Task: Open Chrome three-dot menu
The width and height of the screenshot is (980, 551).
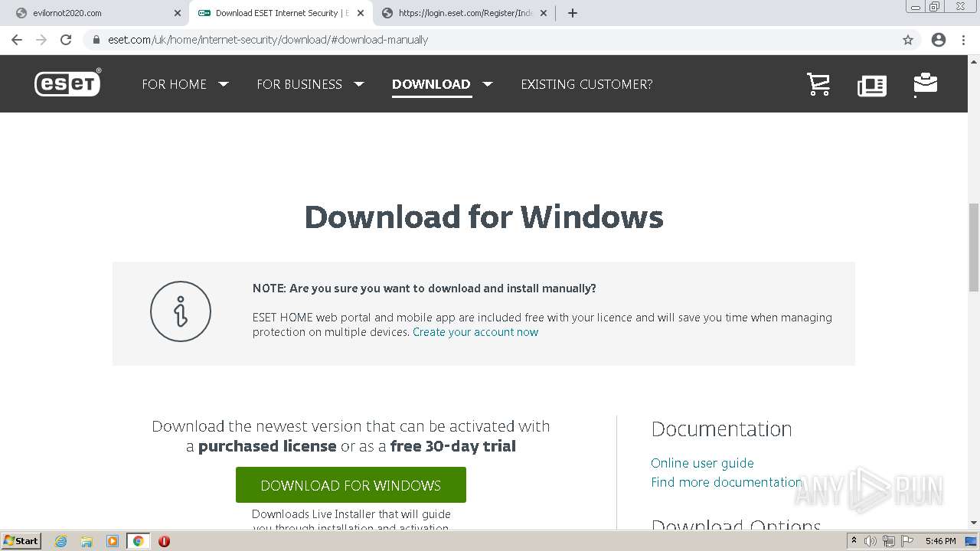Action: tap(964, 40)
